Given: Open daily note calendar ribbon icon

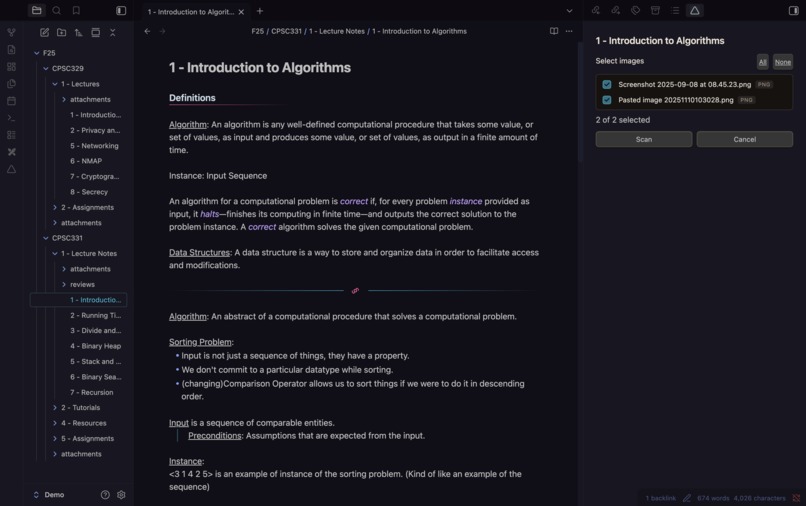Looking at the screenshot, I should click(x=11, y=101).
